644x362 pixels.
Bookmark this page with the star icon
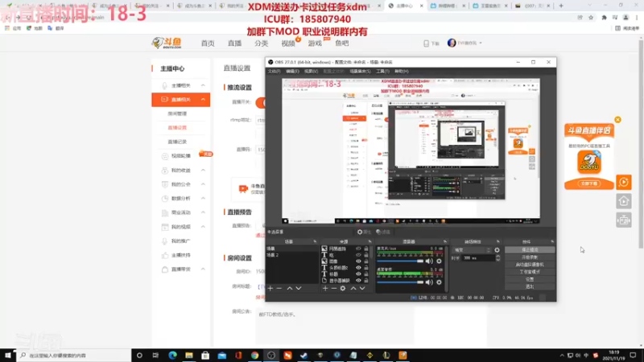[x=591, y=17]
